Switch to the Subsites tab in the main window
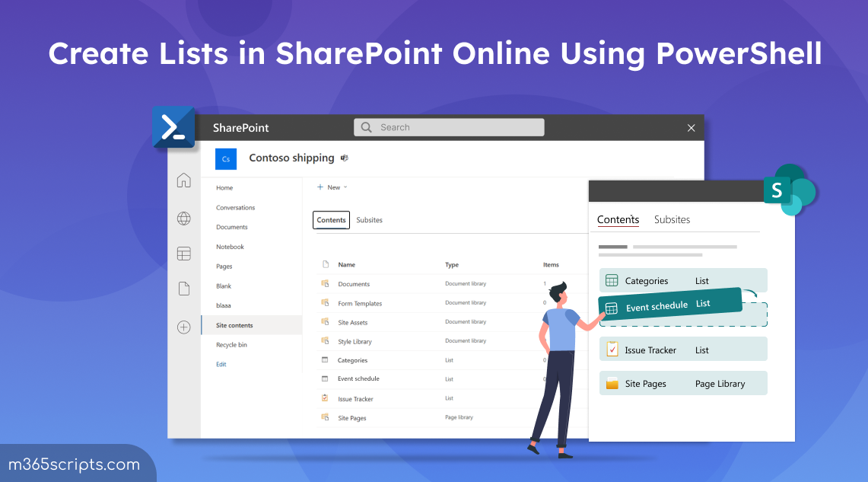 369,220
